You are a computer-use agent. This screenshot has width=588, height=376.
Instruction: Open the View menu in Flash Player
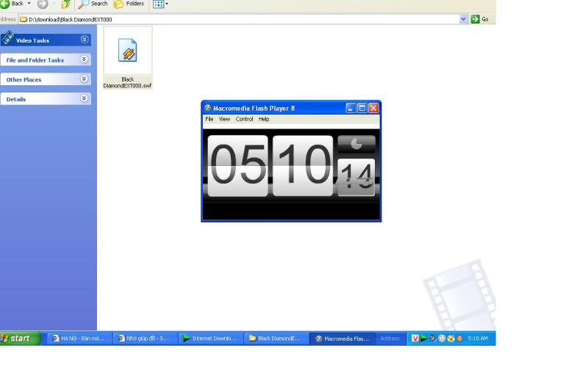click(224, 119)
